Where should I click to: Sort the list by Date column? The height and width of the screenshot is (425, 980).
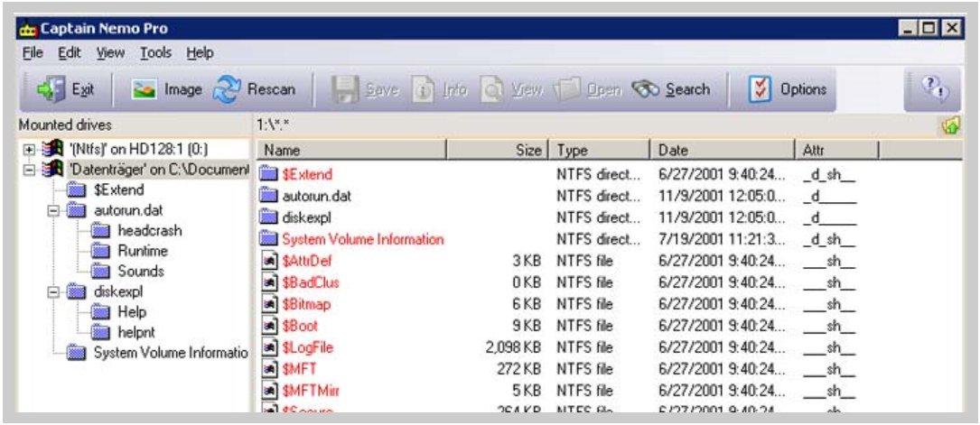pos(723,150)
